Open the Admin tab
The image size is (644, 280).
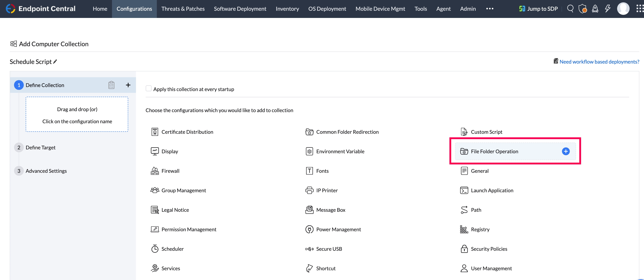click(x=468, y=9)
